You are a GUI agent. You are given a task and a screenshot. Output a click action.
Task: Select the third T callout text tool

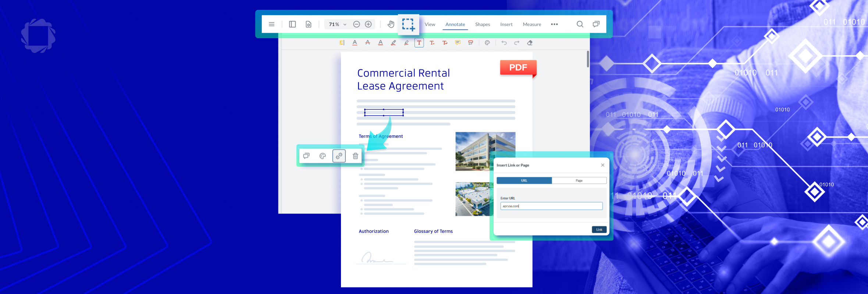[445, 43]
